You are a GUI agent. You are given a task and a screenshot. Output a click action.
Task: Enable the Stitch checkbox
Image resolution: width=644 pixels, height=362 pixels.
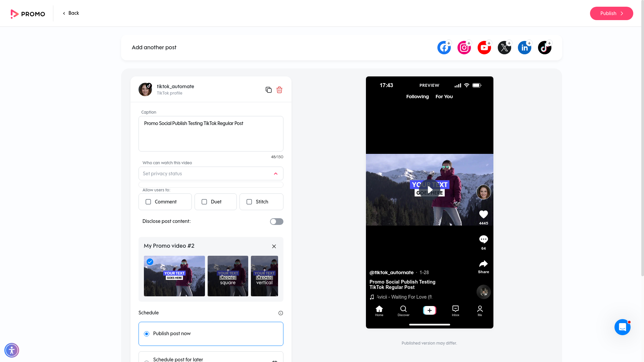(x=249, y=202)
